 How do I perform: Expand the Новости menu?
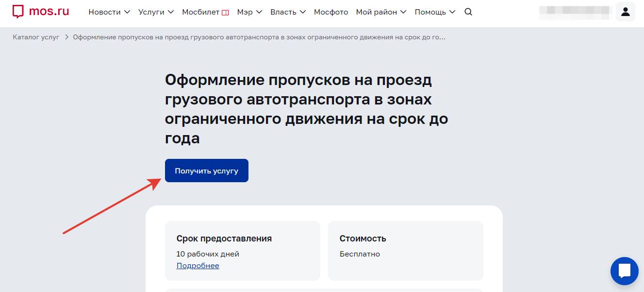109,12
